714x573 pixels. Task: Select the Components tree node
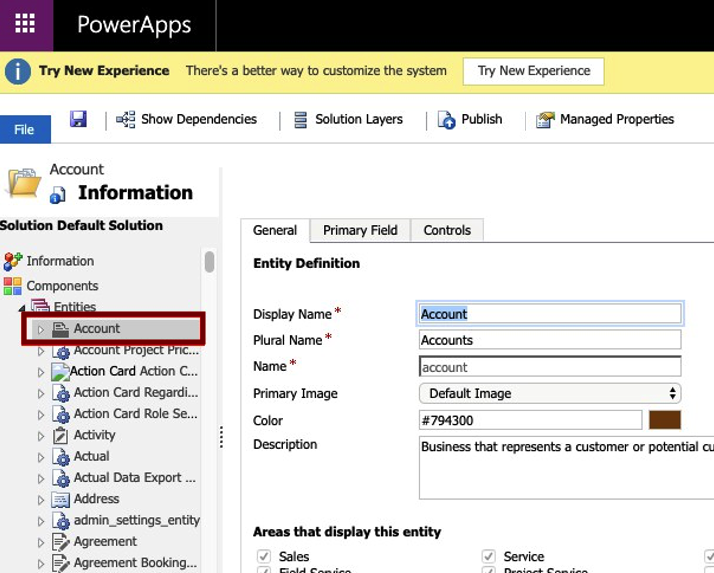coord(62,286)
